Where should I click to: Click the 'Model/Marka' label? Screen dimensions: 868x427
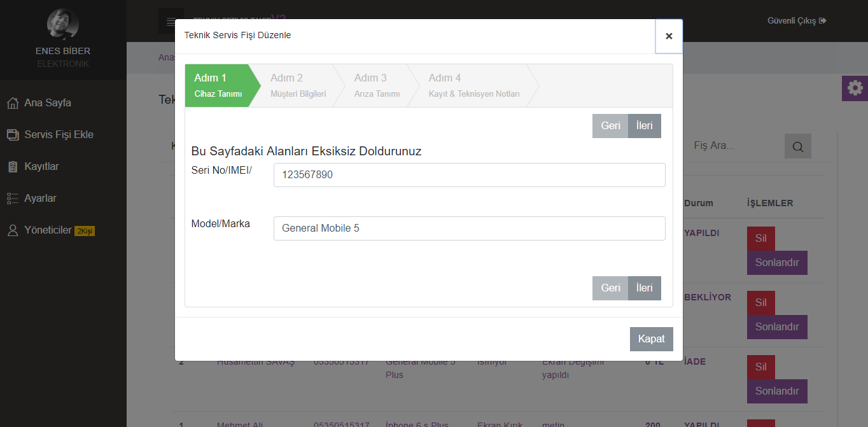point(220,224)
